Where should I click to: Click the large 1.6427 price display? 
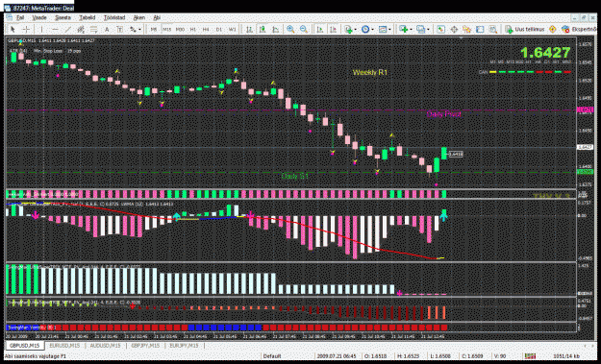pyautogui.click(x=545, y=53)
